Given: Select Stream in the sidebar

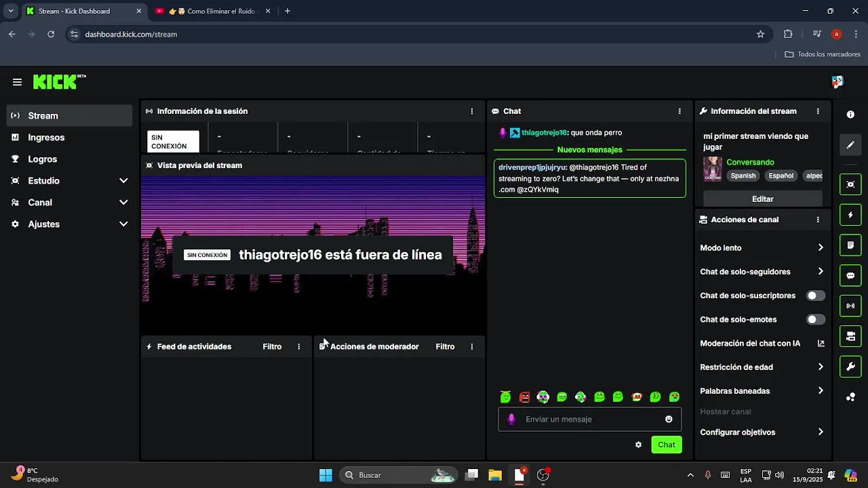Looking at the screenshot, I should [70, 116].
